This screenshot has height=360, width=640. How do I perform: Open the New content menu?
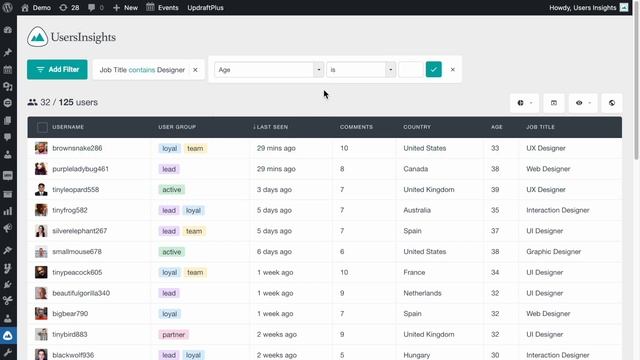tap(125, 7)
